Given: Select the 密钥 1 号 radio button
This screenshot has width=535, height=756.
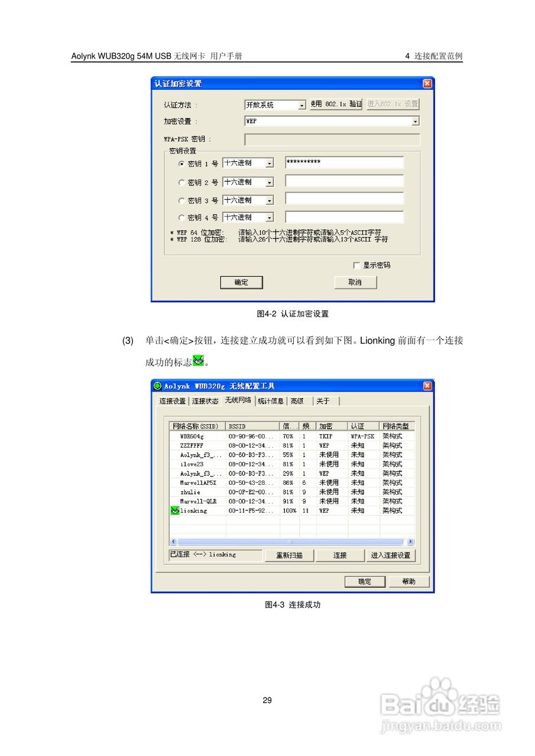Looking at the screenshot, I should pos(181,164).
